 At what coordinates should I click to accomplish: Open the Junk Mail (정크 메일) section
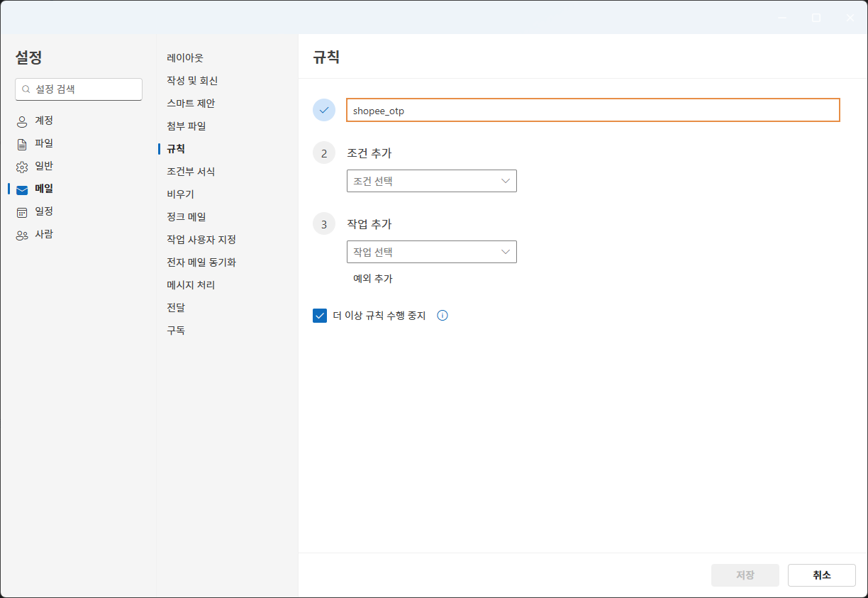tap(187, 217)
